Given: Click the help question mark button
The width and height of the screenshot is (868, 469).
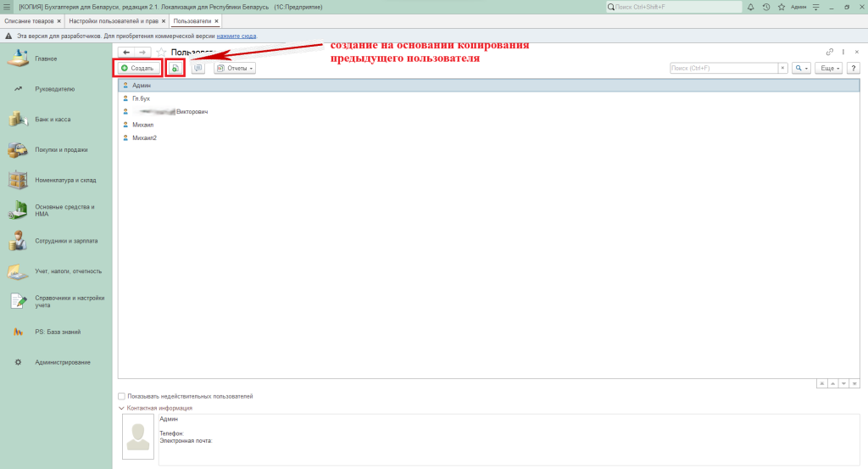Looking at the screenshot, I should (854, 68).
